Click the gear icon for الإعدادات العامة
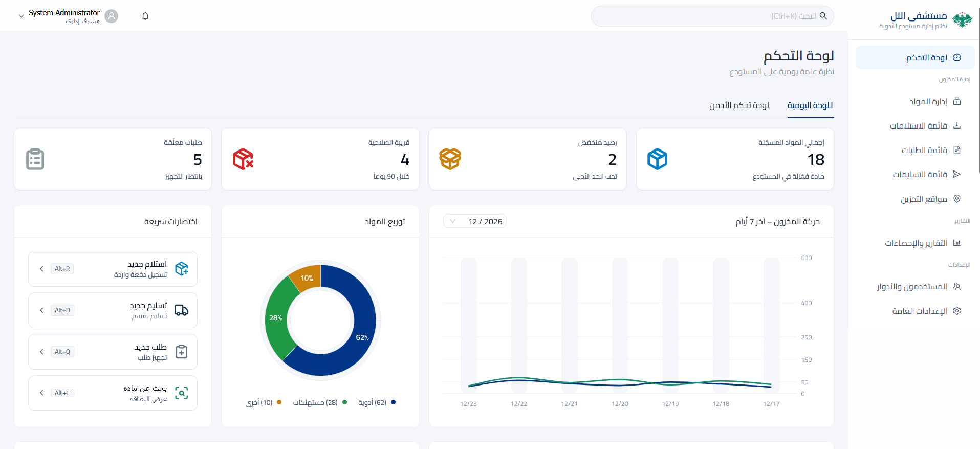 click(x=957, y=311)
